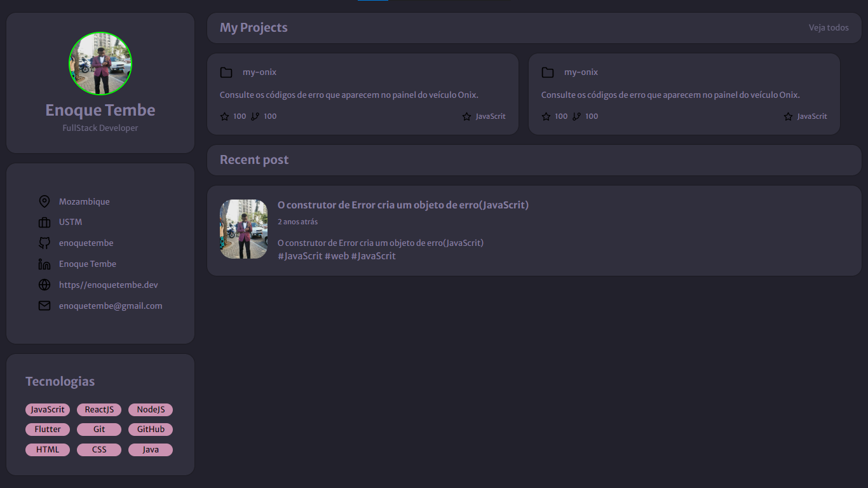Click the enoquetembe@gmail.com email link
The height and width of the screenshot is (488, 868).
click(x=111, y=306)
